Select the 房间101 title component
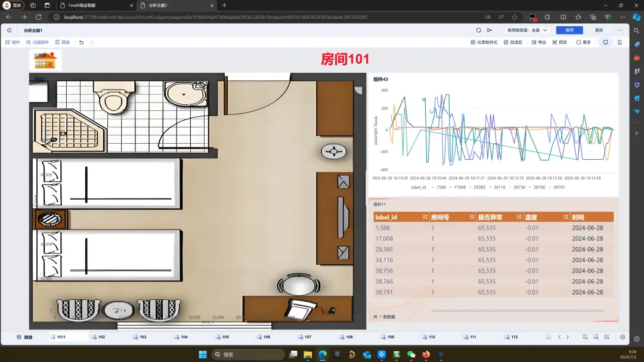Viewport: 644px width, 362px height. point(345,59)
